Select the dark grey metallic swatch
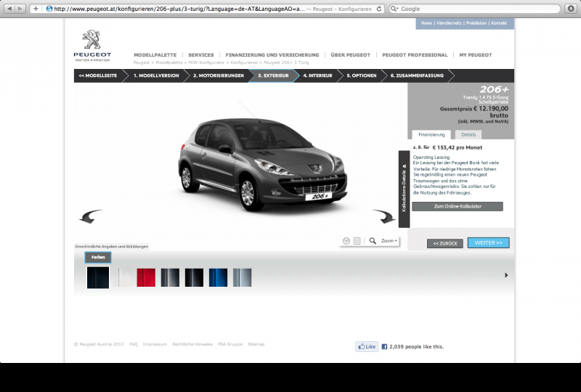Screen dimensions: 581x392 (170, 277)
